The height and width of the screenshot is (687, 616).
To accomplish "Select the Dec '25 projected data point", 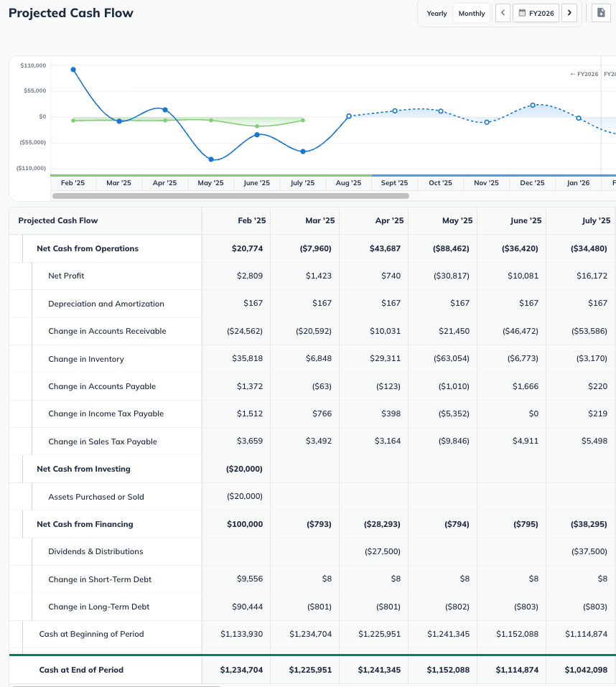I will (x=533, y=105).
